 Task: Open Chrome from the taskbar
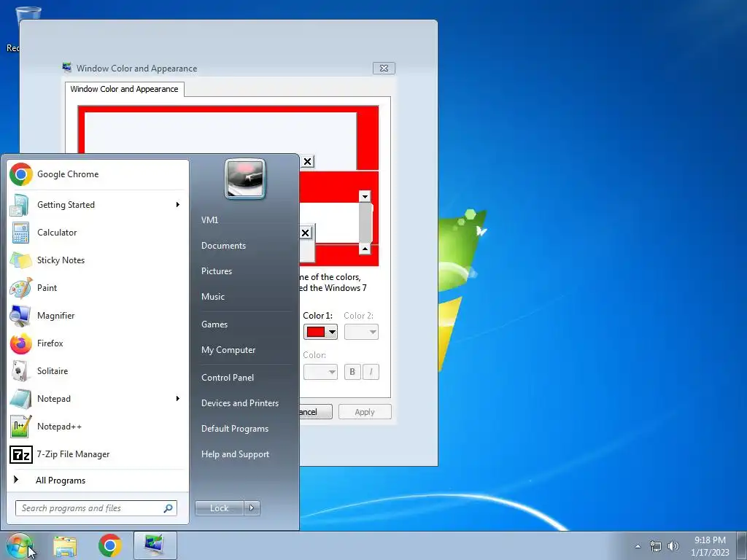click(x=110, y=545)
